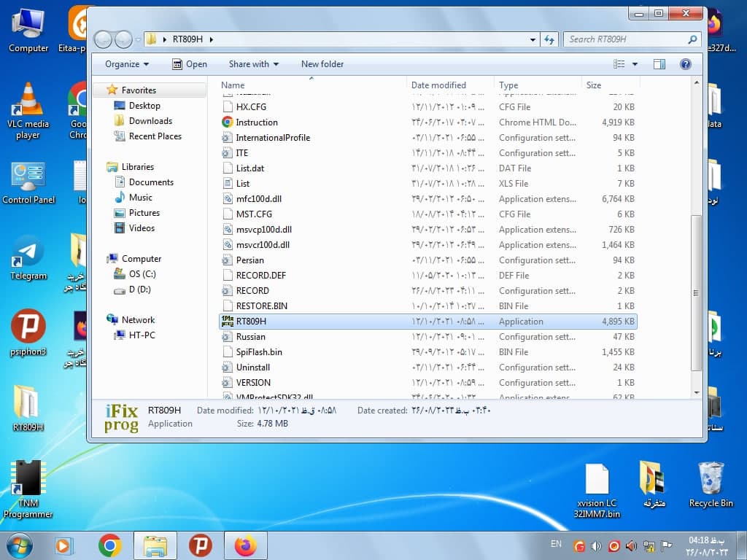Open the Windows Start menu
The height and width of the screenshot is (560, 747).
tap(19, 545)
